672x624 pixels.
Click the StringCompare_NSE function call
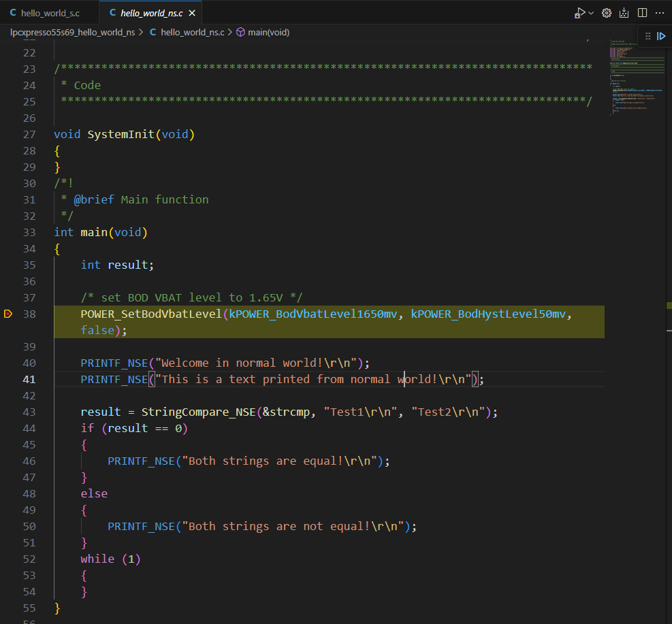tap(198, 412)
